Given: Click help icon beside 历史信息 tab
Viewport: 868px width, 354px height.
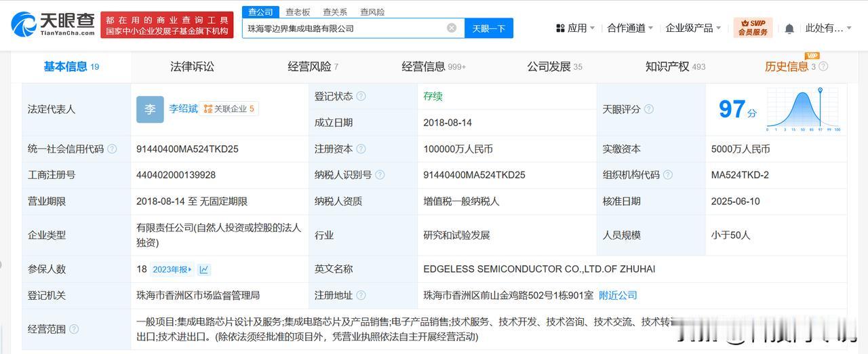Looking at the screenshot, I should tap(823, 66).
